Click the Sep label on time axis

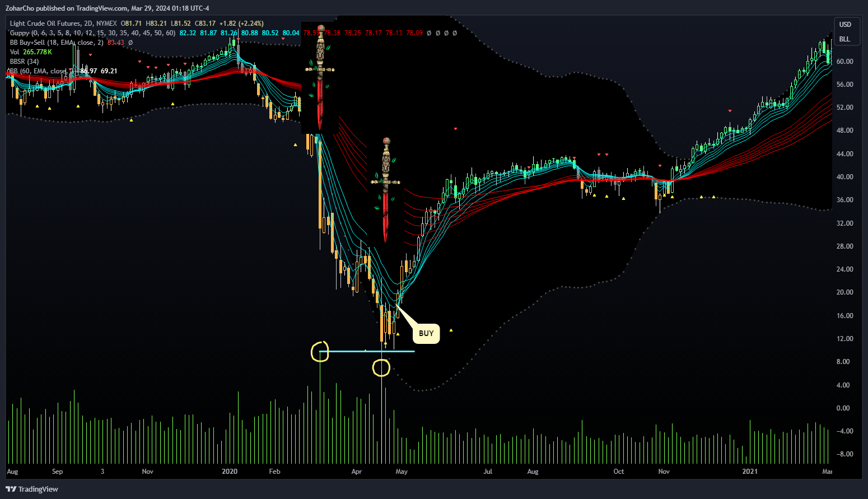coord(57,472)
